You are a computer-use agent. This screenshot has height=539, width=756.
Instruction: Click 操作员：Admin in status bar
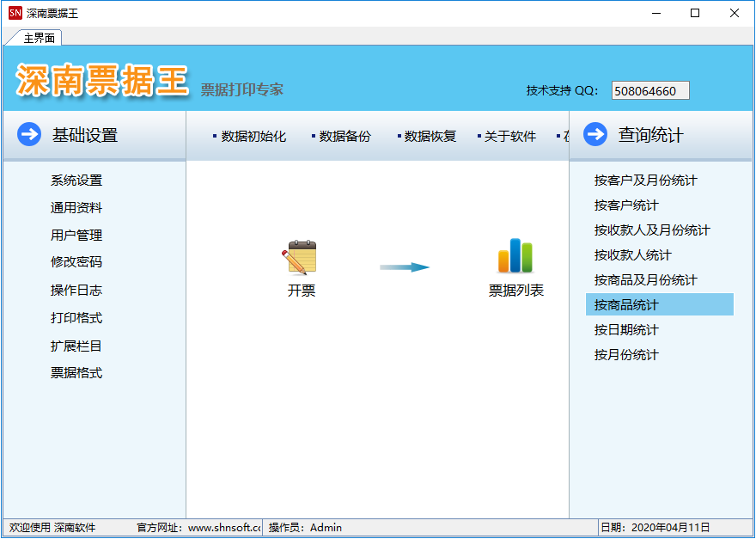[x=305, y=528]
